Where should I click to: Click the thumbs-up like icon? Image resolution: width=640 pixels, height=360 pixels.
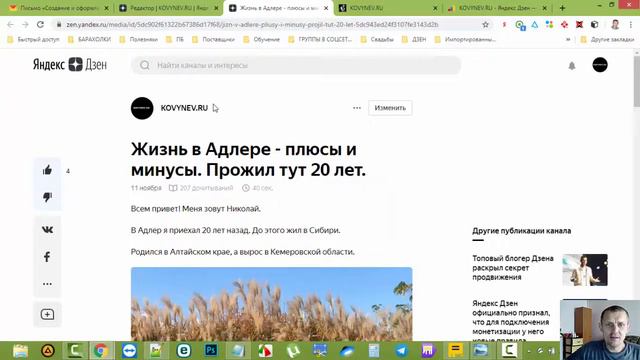point(47,170)
